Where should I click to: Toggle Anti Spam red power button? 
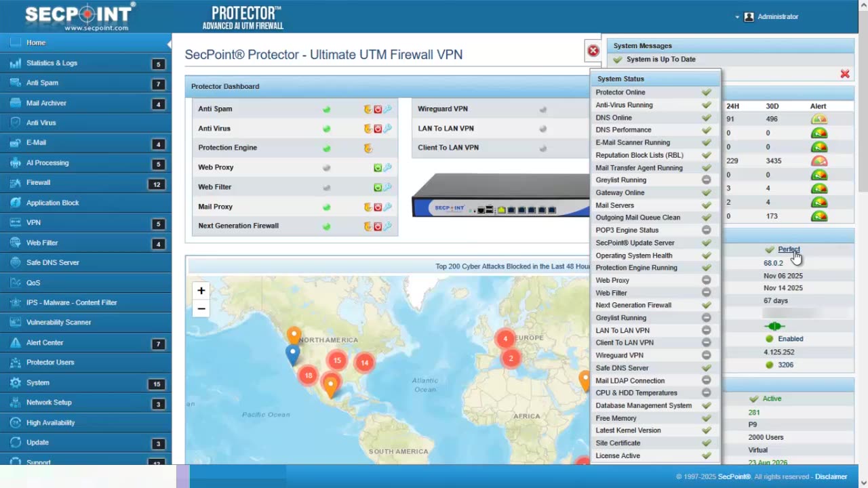tap(378, 109)
